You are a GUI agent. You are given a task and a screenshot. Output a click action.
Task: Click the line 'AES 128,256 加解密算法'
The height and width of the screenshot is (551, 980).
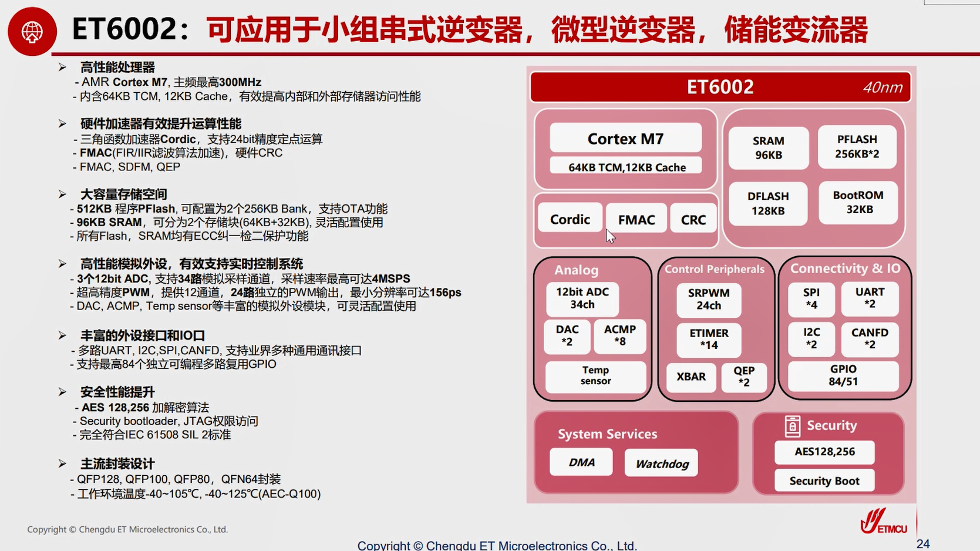click(142, 408)
